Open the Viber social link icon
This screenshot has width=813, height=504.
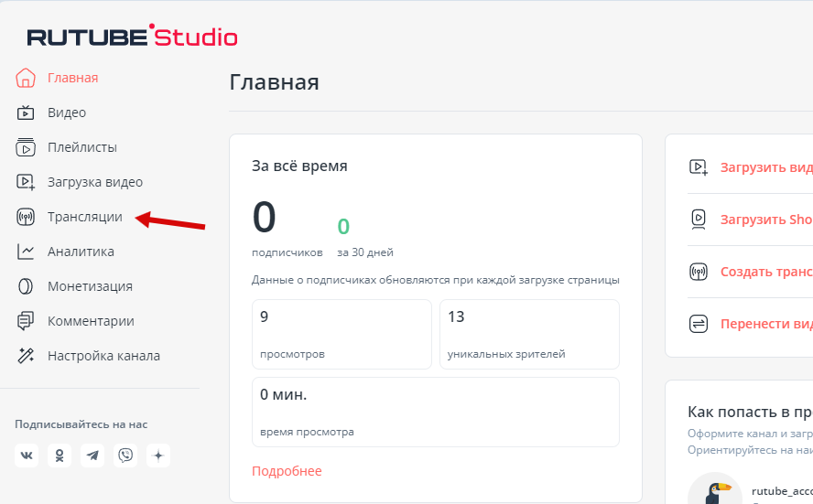point(125,456)
